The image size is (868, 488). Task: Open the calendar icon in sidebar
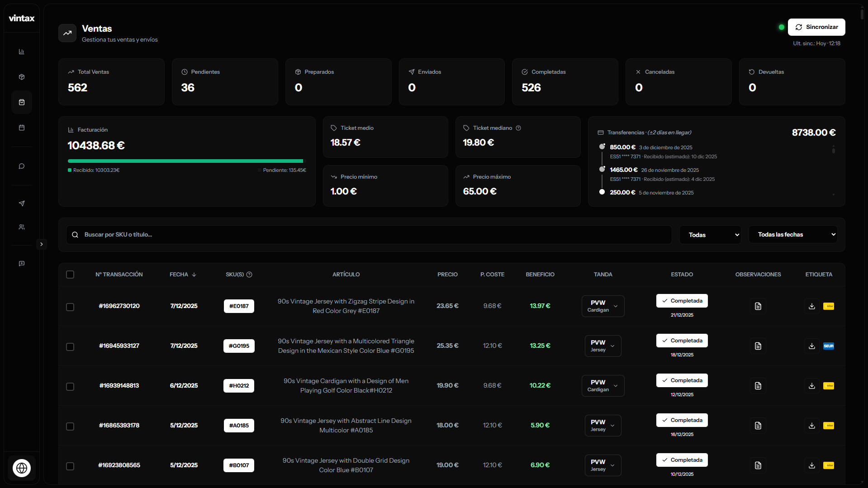21,128
